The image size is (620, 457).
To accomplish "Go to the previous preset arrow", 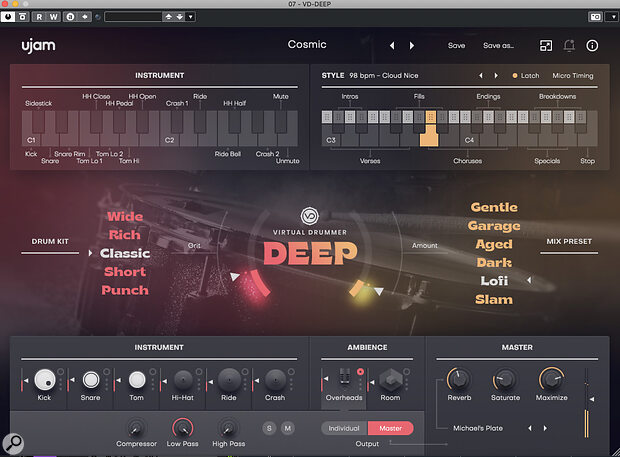I will point(392,45).
